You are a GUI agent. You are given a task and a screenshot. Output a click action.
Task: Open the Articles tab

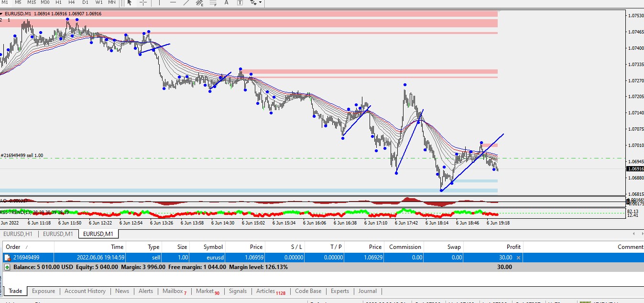[271, 291]
